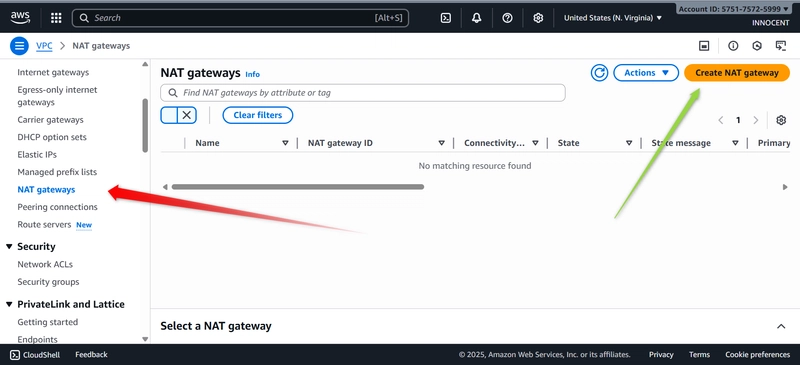Click the sidebar vertical scrollbar
Image resolution: width=800 pixels, height=365 pixels.
[145, 126]
